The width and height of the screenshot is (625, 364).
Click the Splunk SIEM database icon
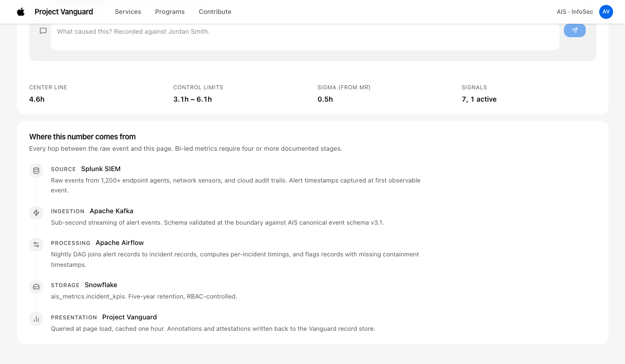tap(36, 171)
